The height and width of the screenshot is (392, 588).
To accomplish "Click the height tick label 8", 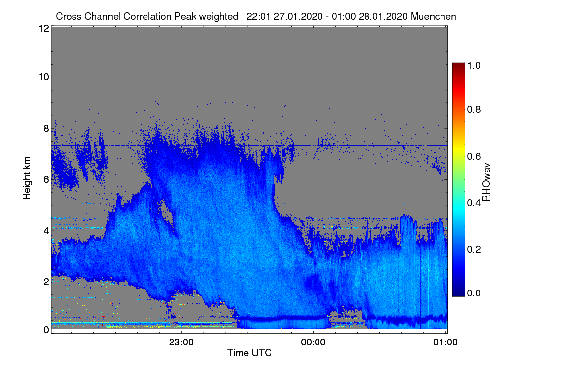I will click(x=45, y=128).
